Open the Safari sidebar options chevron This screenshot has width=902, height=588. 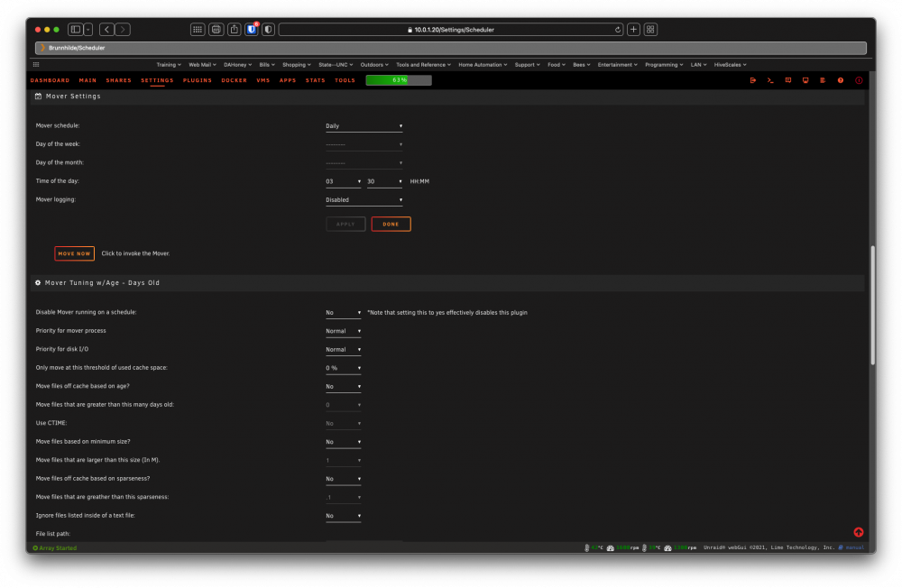point(88,30)
